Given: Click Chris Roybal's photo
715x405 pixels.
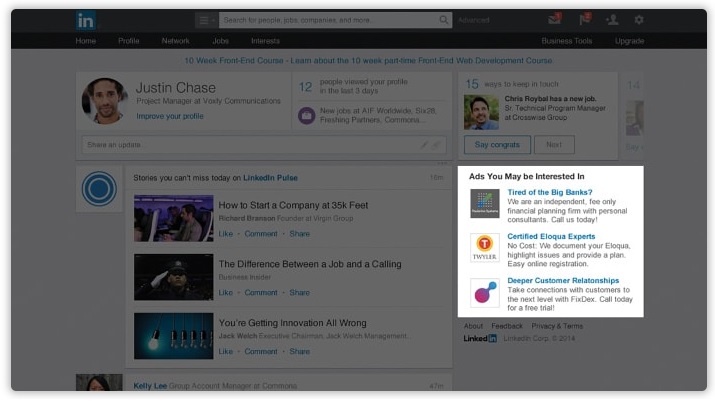Looking at the screenshot, I should tap(481, 112).
